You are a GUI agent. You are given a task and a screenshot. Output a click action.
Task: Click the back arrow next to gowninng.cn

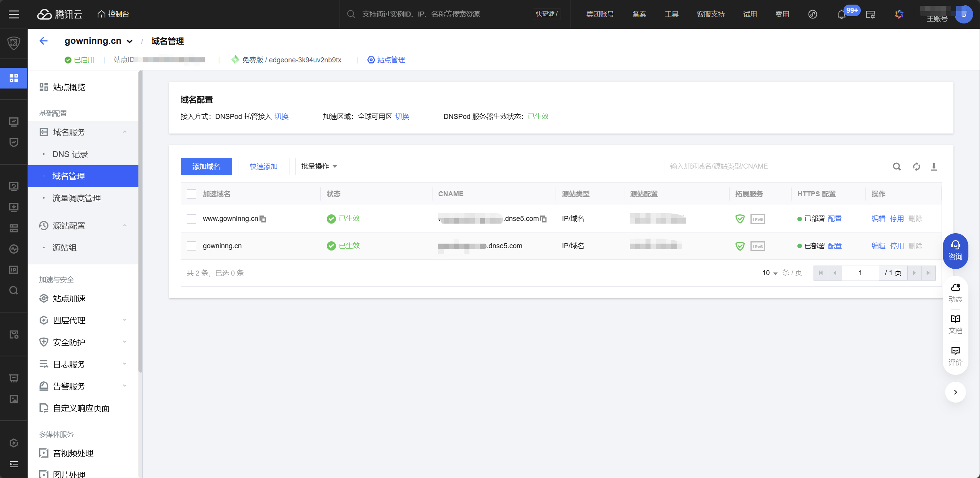click(x=43, y=41)
